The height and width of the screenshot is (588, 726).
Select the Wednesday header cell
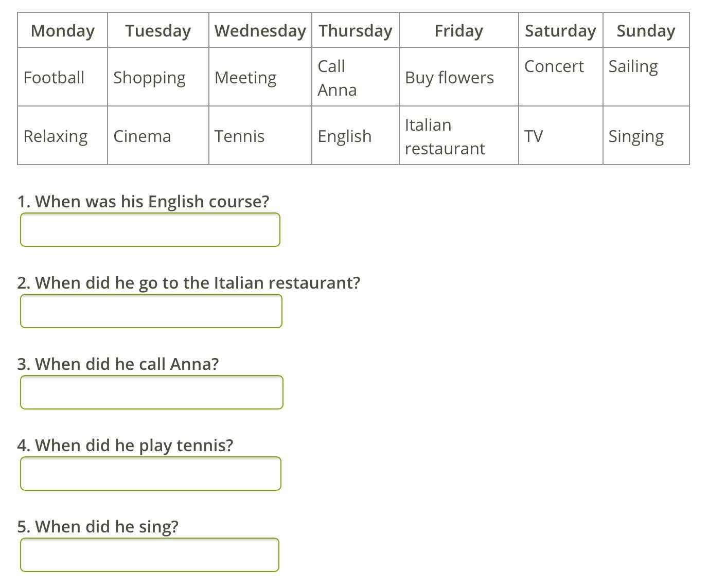(260, 30)
